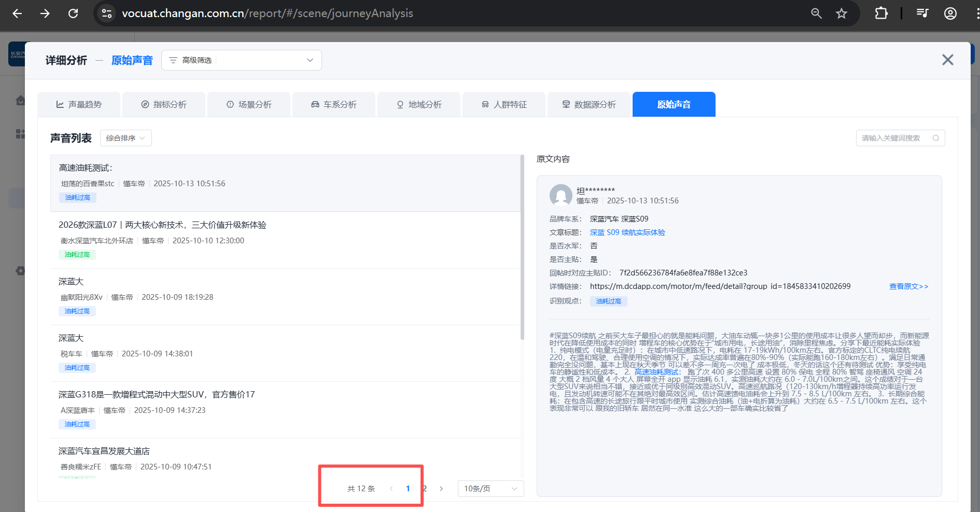The image size is (980, 512).
Task: Click the 查看原文>> link
Action: [908, 286]
